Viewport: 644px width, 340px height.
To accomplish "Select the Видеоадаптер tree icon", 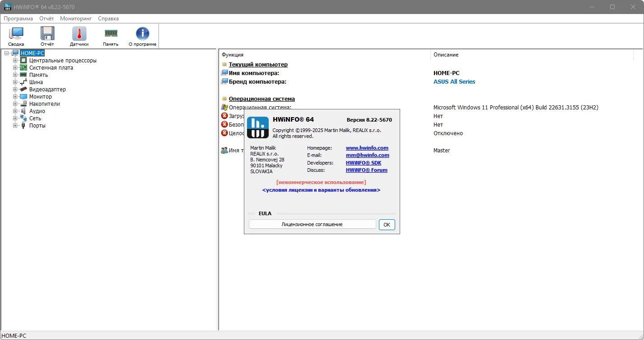I will point(23,90).
